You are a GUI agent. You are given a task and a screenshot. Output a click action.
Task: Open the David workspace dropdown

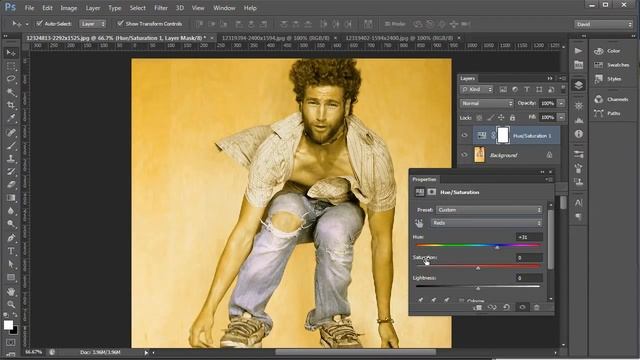pos(603,24)
